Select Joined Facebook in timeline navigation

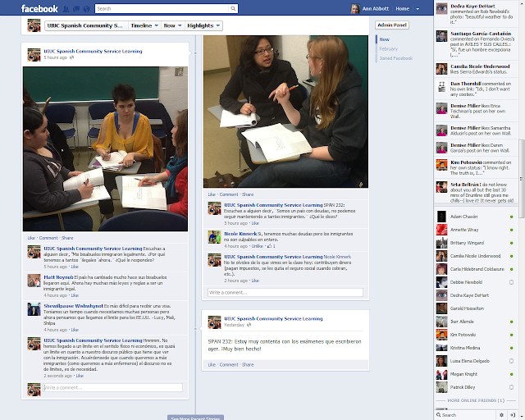[x=395, y=58]
